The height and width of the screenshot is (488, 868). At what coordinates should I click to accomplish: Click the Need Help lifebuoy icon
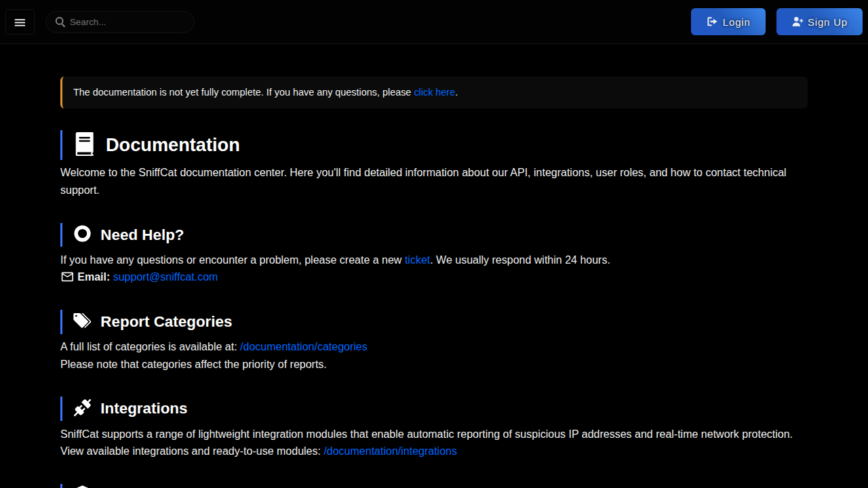pos(82,234)
